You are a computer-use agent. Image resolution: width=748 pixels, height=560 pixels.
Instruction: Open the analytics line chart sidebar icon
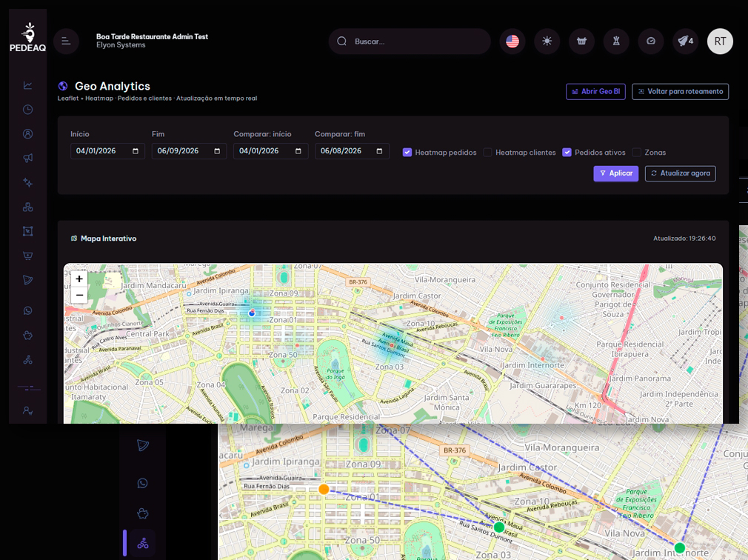27,85
